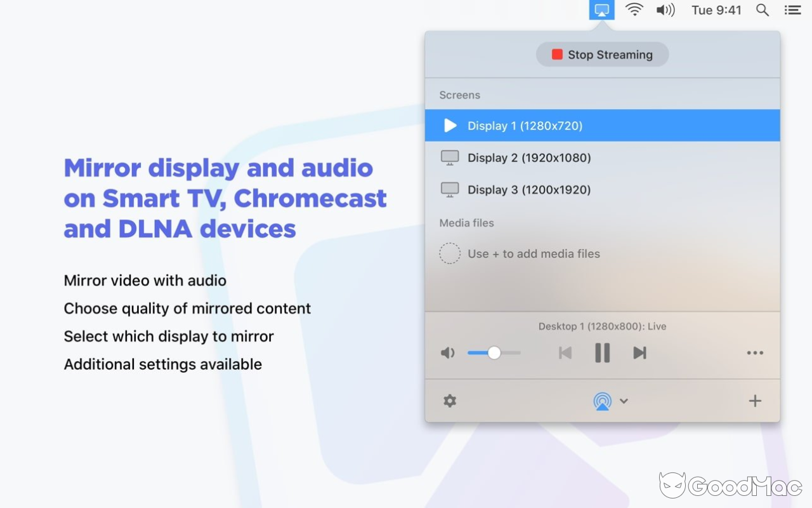Mute audio using the speaker icon
The image size is (812, 508).
pos(448,352)
